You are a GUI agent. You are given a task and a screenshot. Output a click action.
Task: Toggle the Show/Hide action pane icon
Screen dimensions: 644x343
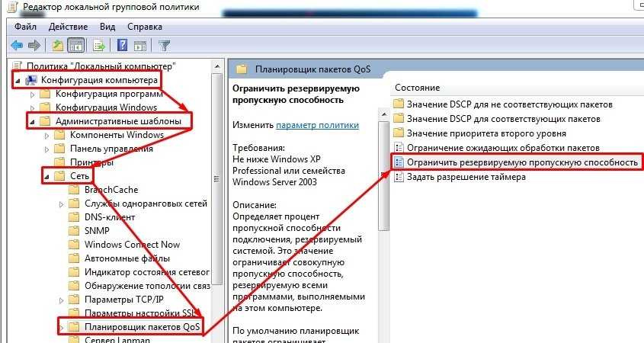point(139,45)
